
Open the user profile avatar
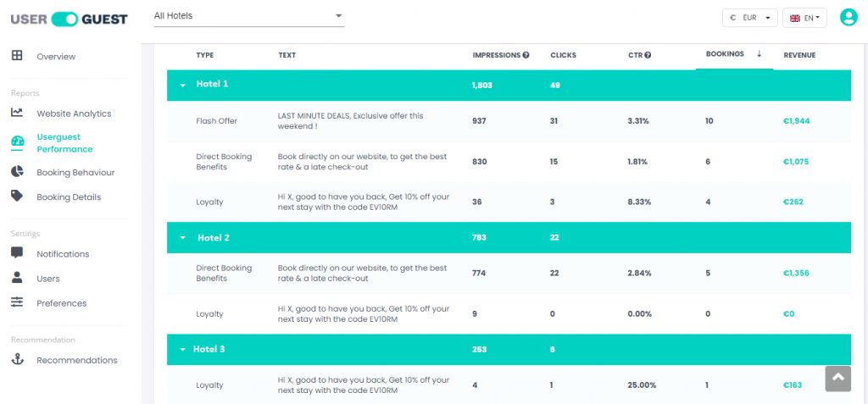coord(848,17)
